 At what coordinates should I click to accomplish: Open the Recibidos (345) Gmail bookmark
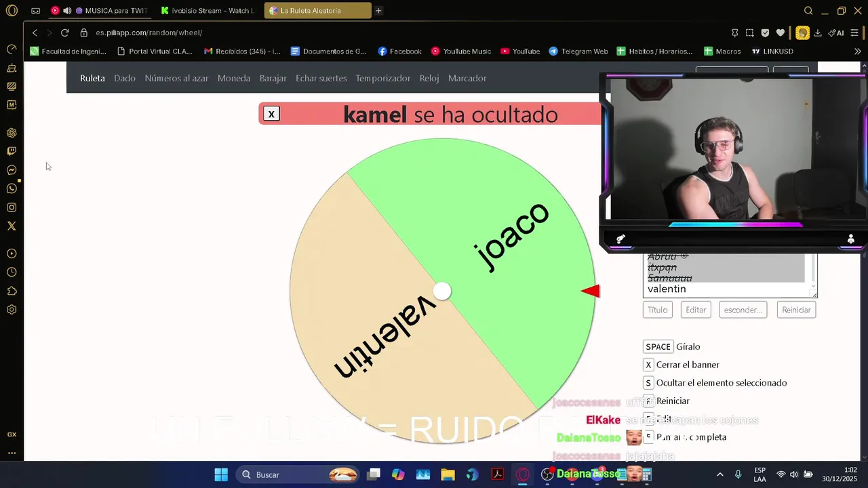pyautogui.click(x=242, y=51)
